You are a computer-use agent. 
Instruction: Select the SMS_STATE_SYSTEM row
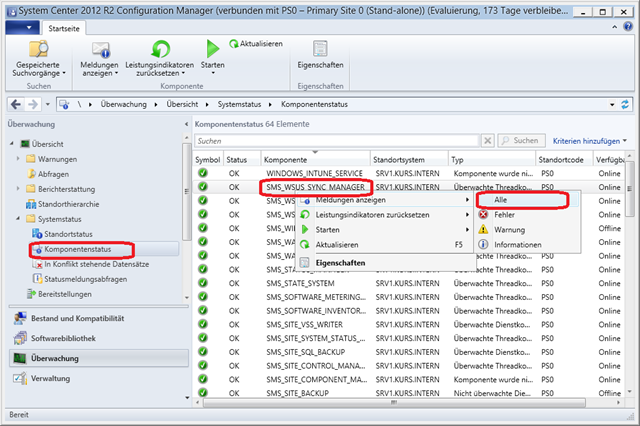[x=410, y=283]
